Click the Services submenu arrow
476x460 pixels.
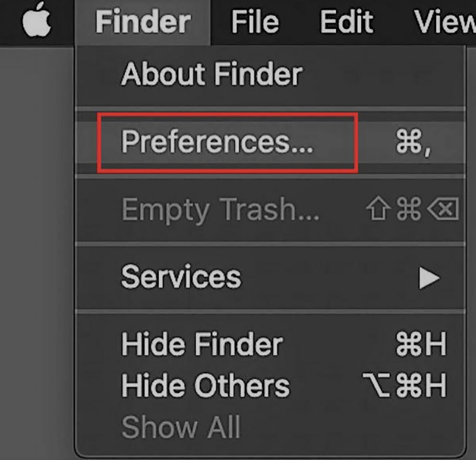pyautogui.click(x=429, y=278)
